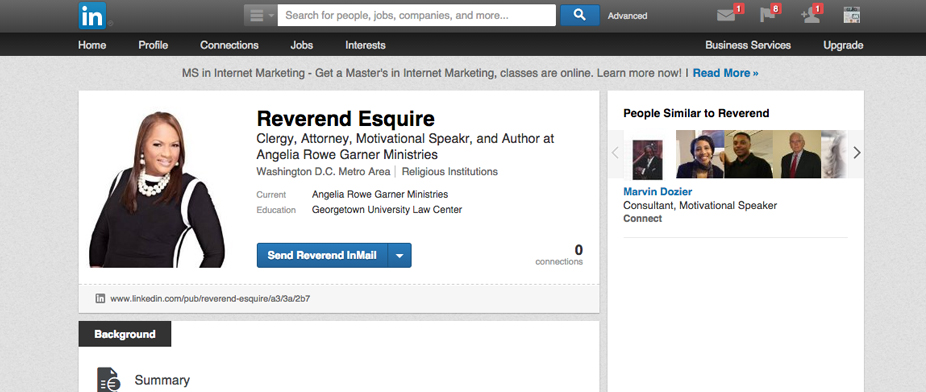This screenshot has height=392, width=926.
Task: Select the man in black shirt thumbnail
Action: (x=748, y=154)
